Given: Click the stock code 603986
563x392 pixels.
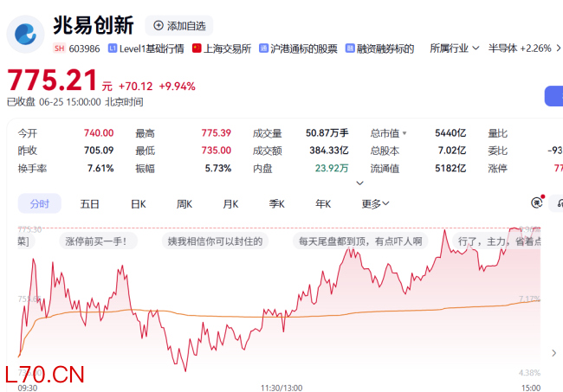Looking at the screenshot, I should coord(84,48).
